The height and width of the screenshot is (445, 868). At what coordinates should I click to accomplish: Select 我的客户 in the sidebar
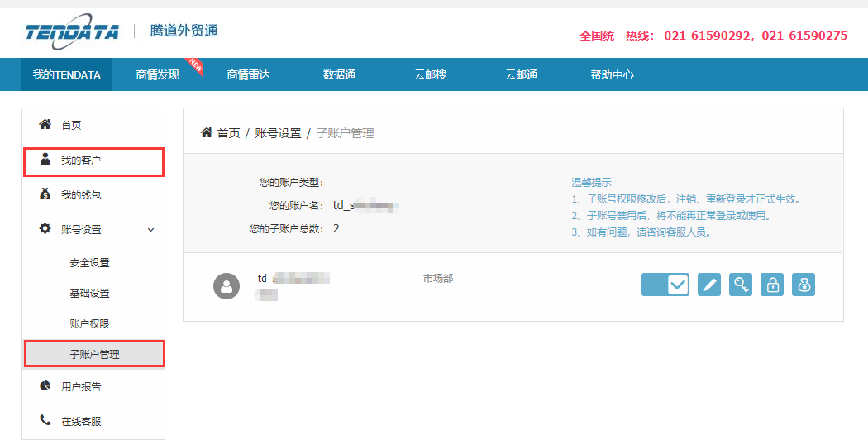coord(81,160)
